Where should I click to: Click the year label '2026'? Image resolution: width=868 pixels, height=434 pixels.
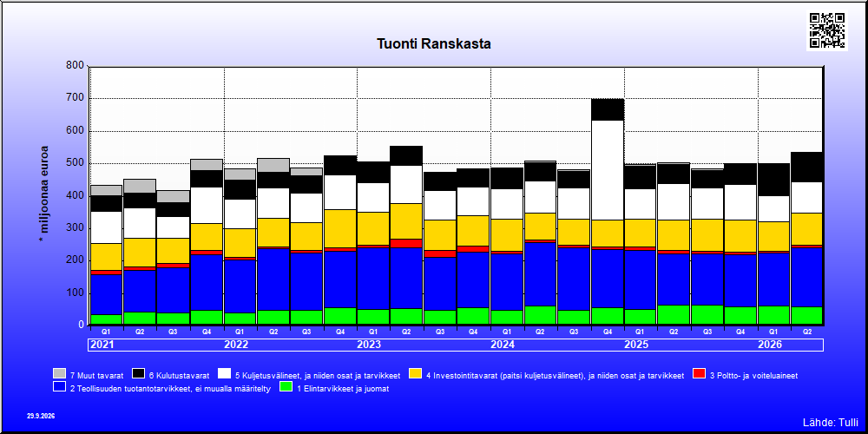[x=770, y=345]
